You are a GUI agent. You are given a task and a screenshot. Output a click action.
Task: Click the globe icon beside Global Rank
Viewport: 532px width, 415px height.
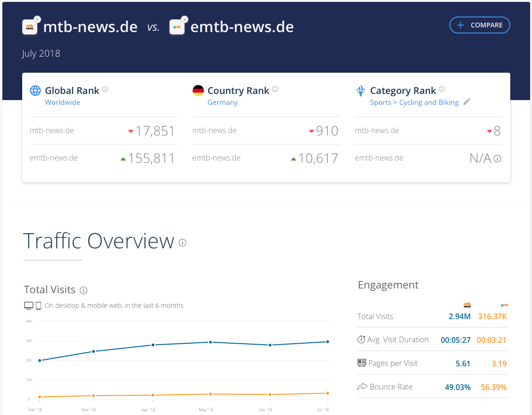coord(35,91)
